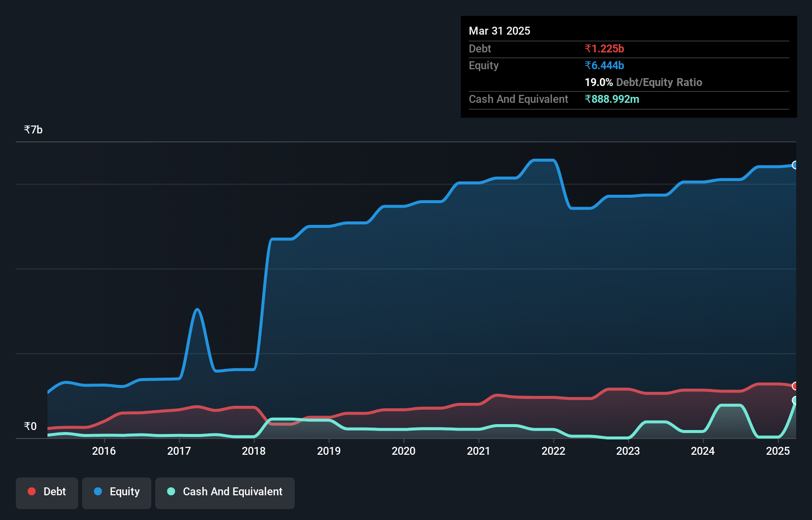Click the 2022 x-axis label
The width and height of the screenshot is (812, 520).
coord(553,451)
